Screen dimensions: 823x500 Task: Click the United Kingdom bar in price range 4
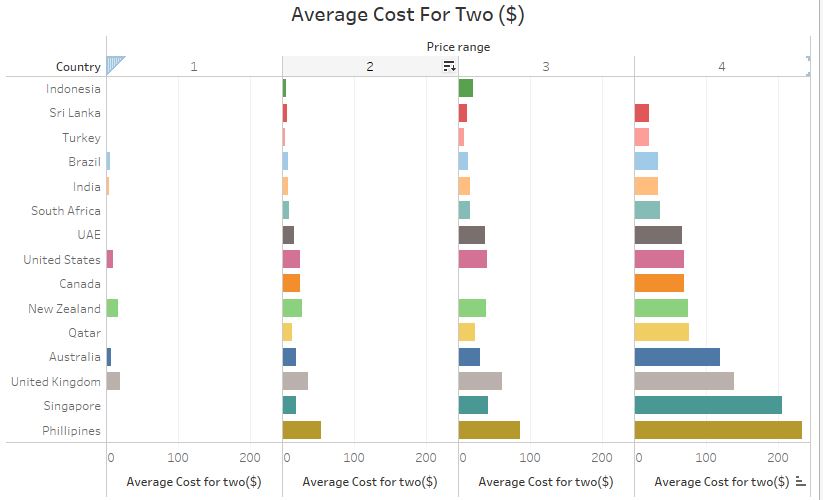pos(684,381)
